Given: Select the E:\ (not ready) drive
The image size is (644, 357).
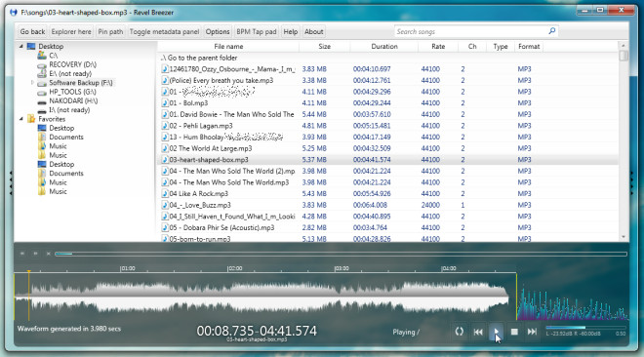Looking at the screenshot, I should tap(70, 73).
